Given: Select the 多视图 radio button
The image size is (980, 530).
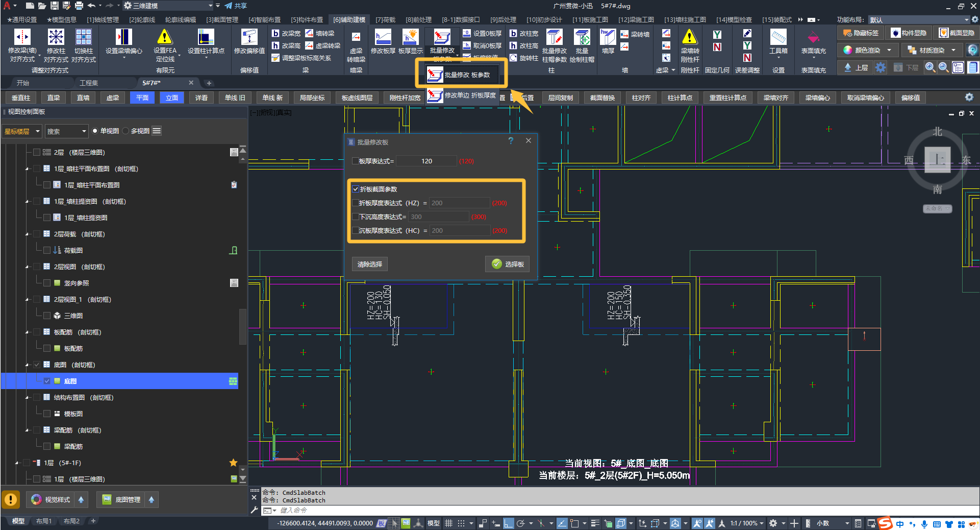Looking at the screenshot, I should click(x=126, y=131).
